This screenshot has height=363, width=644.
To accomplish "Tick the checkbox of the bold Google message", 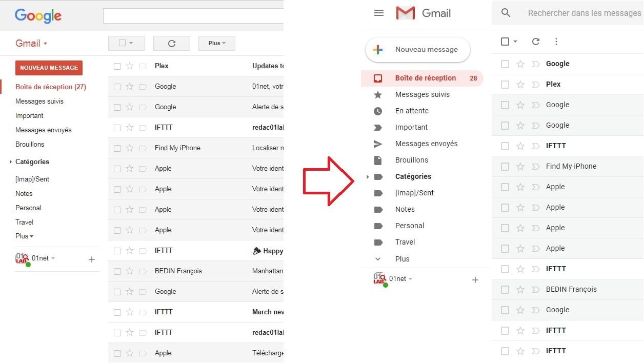I will [505, 64].
